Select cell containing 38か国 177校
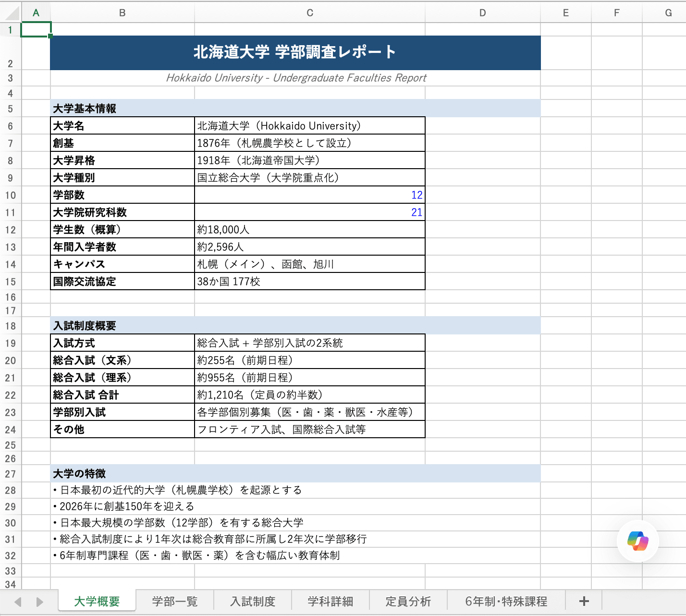The width and height of the screenshot is (686, 616). pos(310,282)
